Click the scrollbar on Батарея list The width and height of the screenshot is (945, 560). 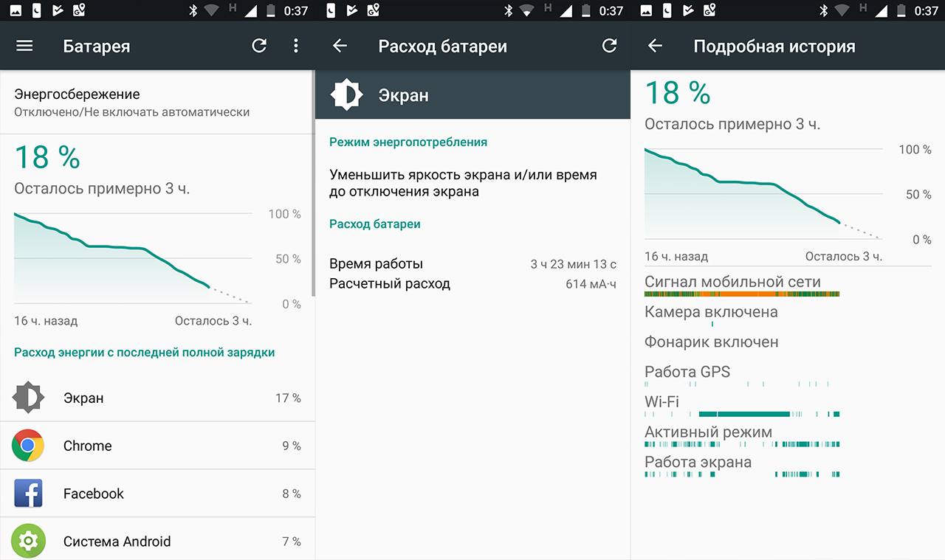click(313, 184)
